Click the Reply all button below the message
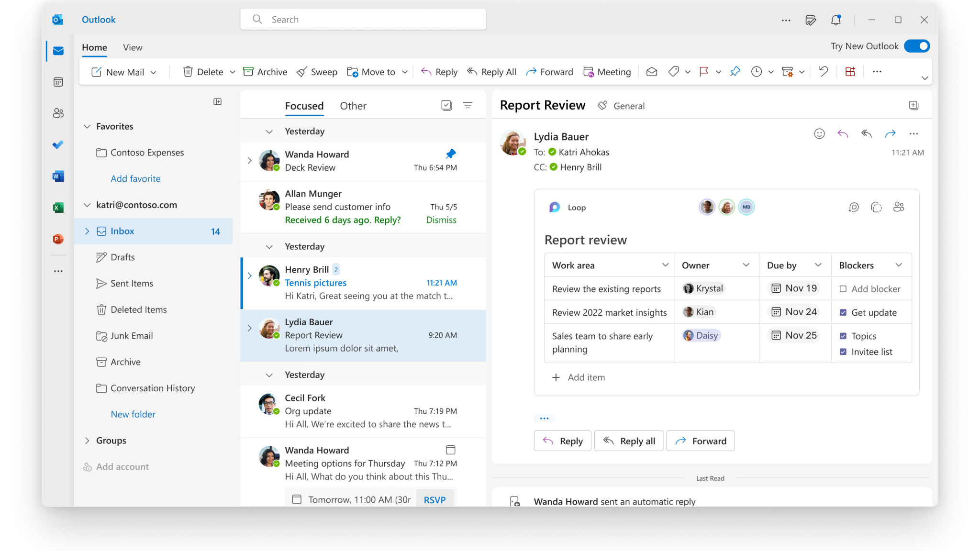Viewport: 980px width, 551px height. tap(629, 441)
